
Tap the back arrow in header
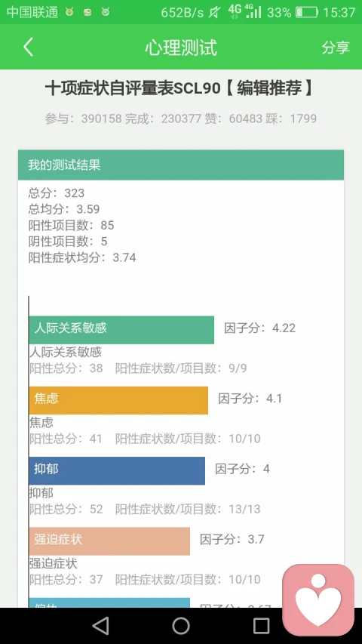coord(29,48)
